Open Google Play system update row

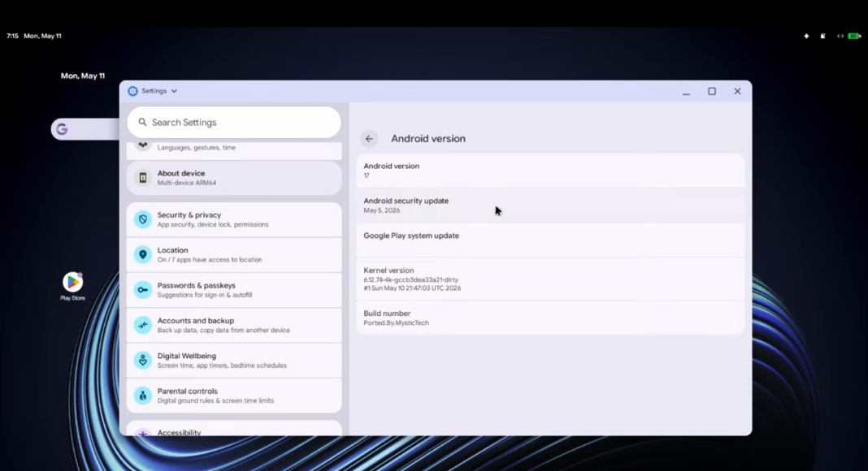point(550,240)
